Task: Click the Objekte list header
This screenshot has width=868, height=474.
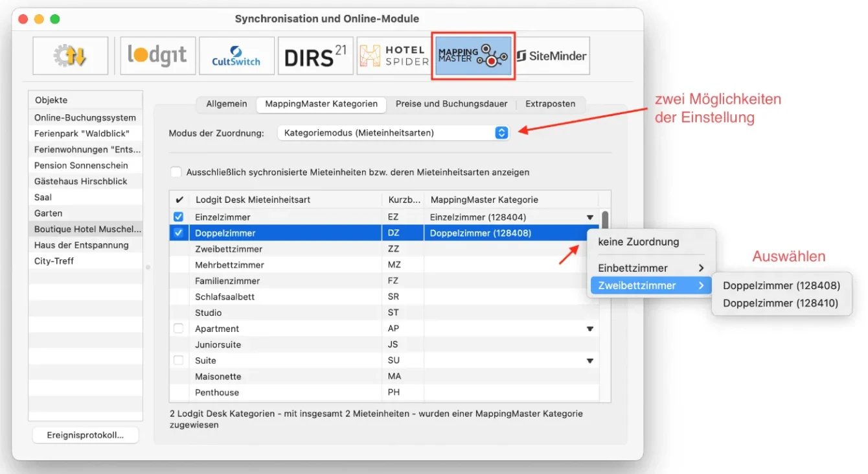Action: 86,100
